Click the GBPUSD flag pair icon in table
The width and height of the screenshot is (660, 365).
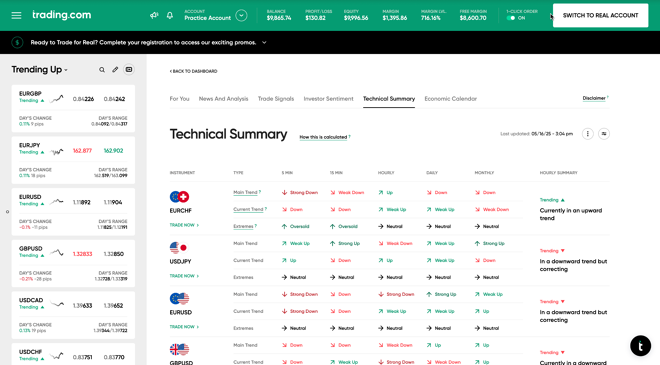179,349
